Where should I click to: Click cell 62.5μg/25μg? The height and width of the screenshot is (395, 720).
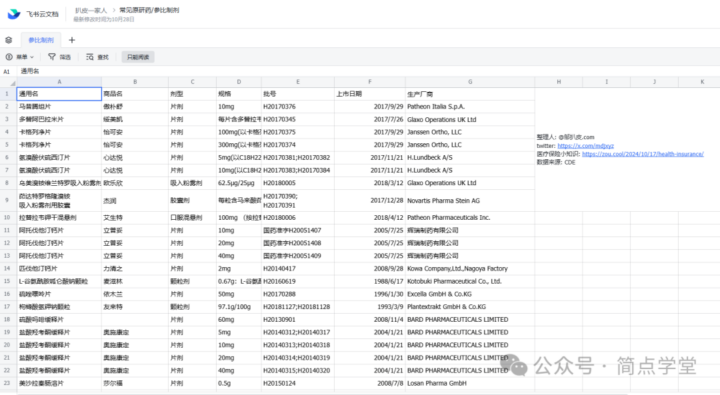click(x=239, y=183)
